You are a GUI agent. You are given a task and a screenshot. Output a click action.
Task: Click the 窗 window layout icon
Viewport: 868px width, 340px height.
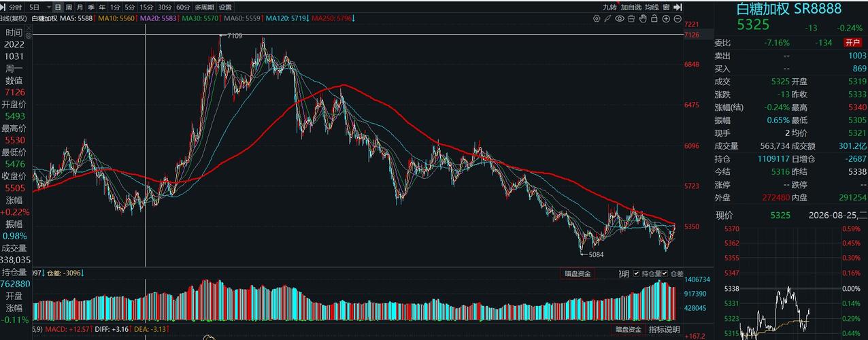666,7
